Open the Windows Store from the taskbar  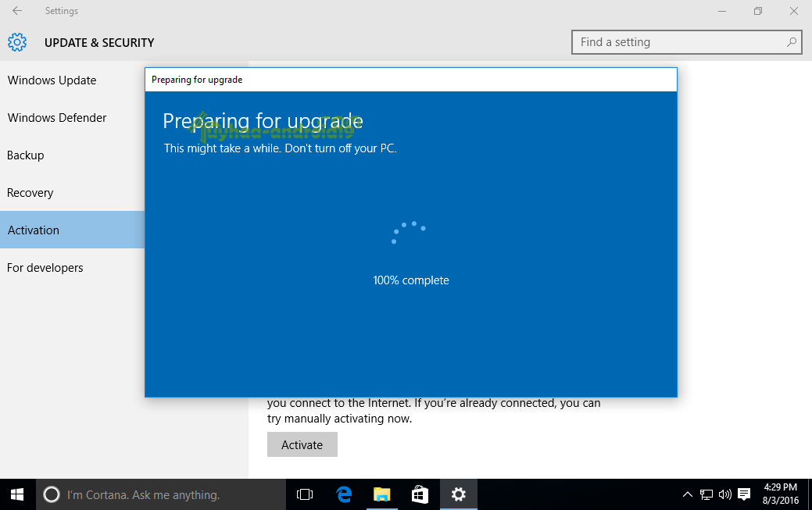(420, 495)
